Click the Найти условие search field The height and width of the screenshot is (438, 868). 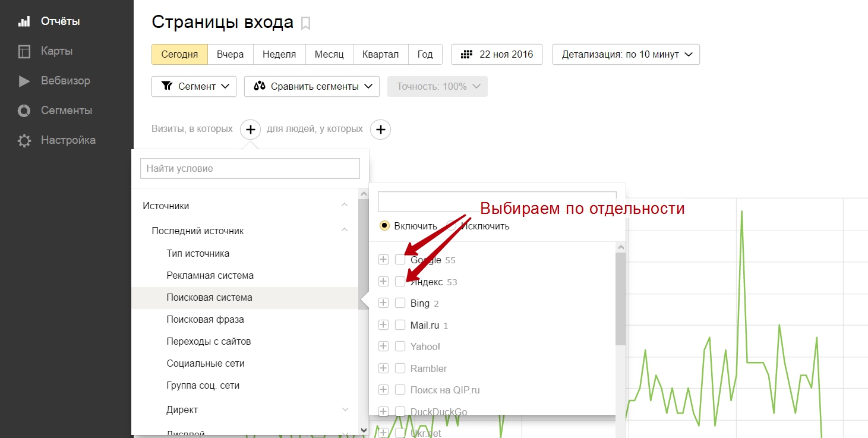250,168
